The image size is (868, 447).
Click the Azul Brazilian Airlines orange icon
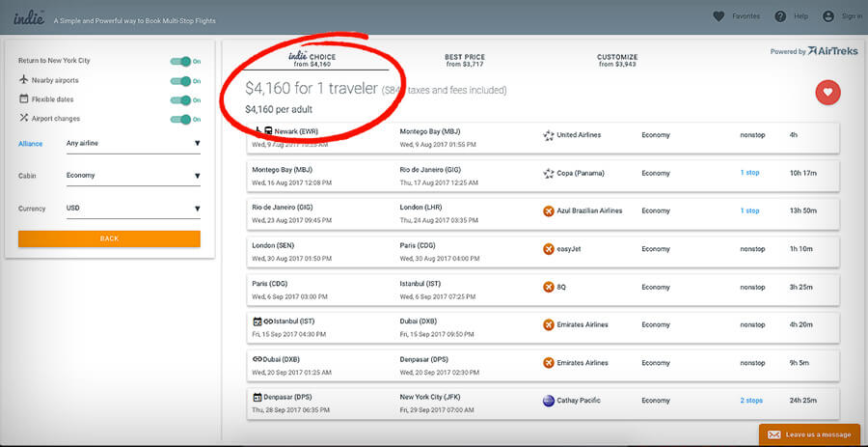(x=549, y=211)
